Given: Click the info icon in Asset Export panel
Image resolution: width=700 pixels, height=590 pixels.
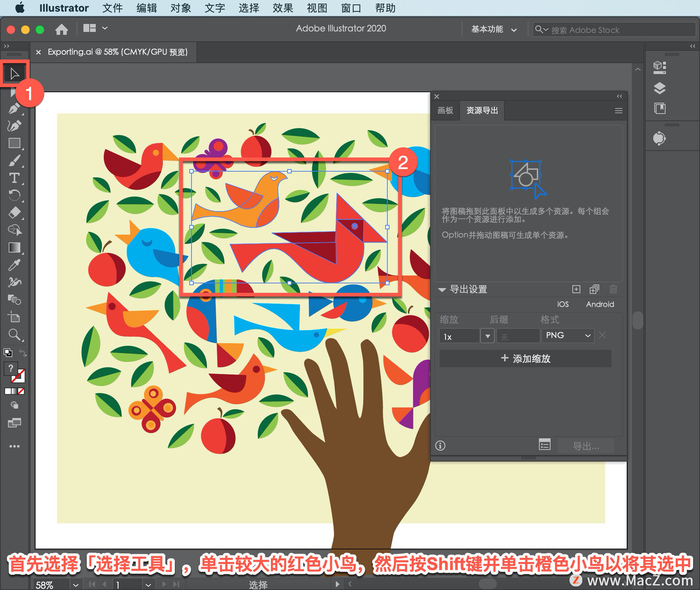Looking at the screenshot, I should point(440,445).
